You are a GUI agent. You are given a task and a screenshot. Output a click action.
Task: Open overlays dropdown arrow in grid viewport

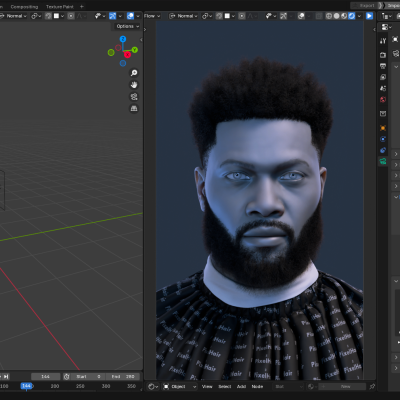pyautogui.click(x=138, y=16)
